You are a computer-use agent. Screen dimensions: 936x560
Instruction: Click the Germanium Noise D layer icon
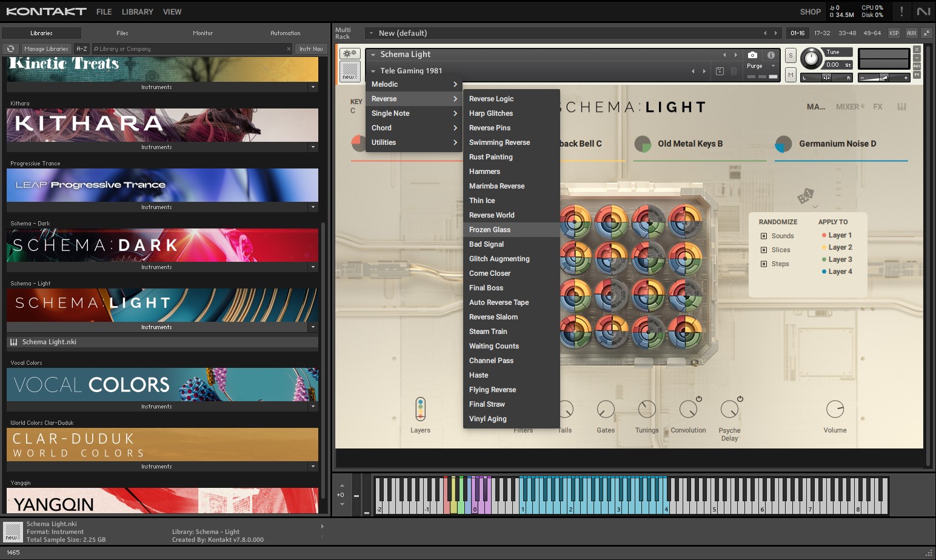click(784, 144)
